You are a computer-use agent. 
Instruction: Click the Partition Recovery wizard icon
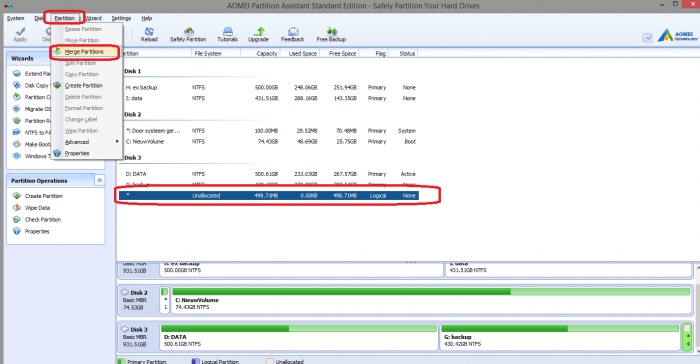click(17, 121)
